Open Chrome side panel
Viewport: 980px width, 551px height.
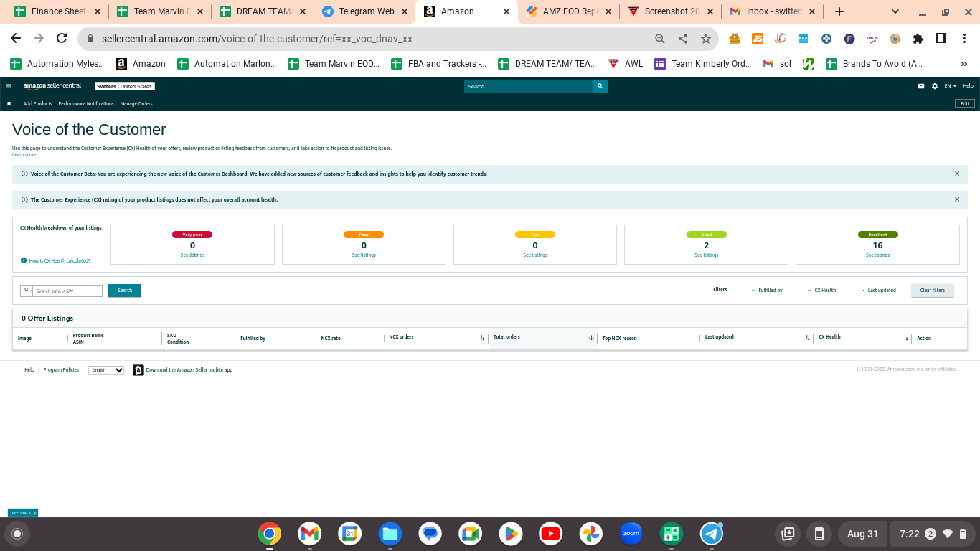pos(941,39)
